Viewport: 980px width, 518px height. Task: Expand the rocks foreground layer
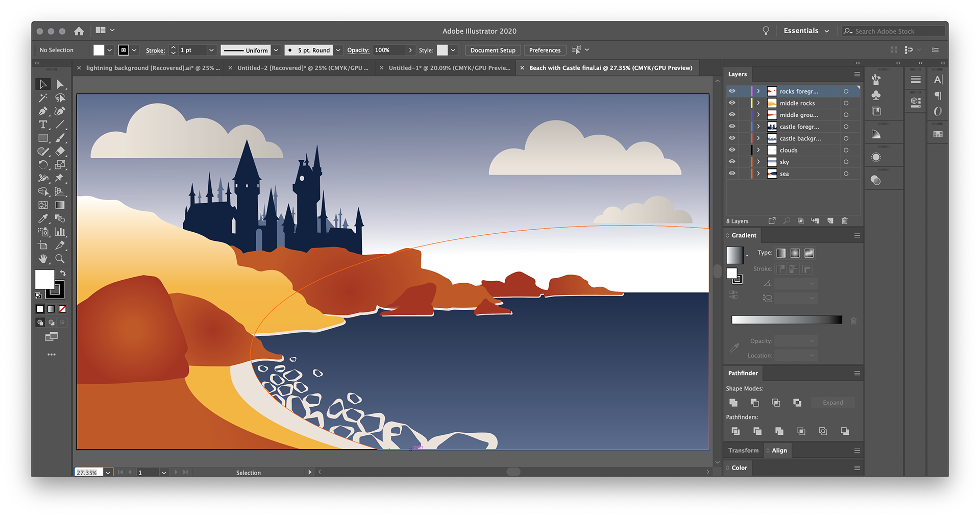(x=758, y=91)
